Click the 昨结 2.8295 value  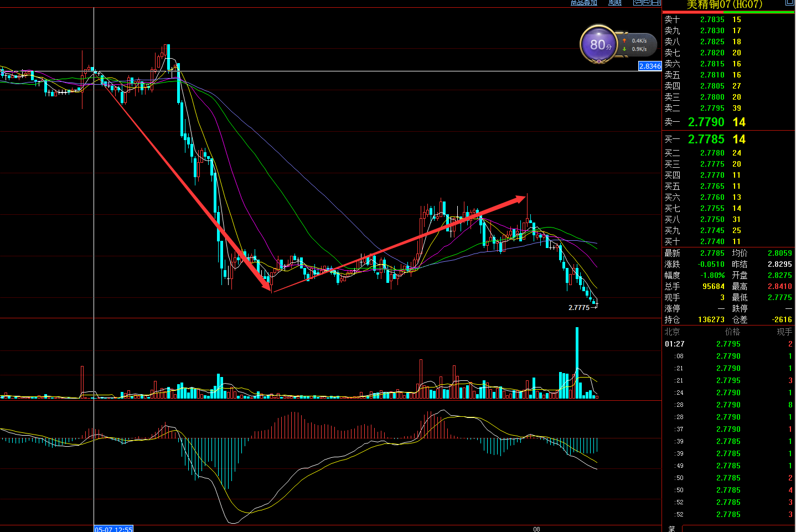779,264
